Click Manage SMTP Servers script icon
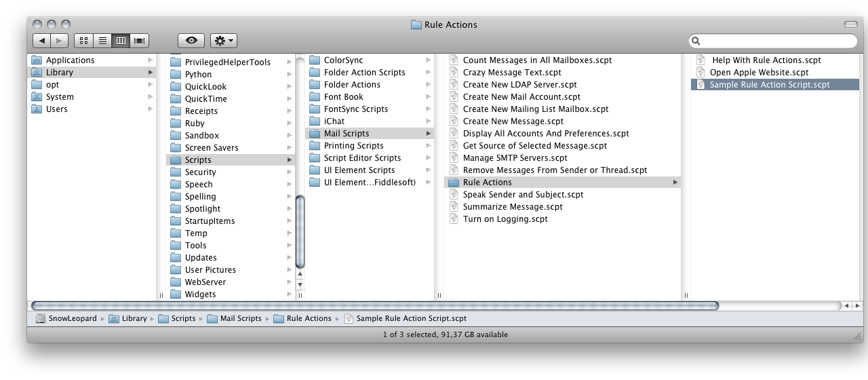This screenshot has height=380, width=868. point(455,158)
